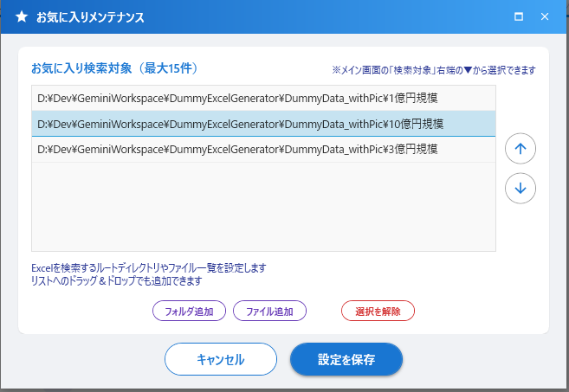Select the 1億円規模 path row

click(263, 99)
